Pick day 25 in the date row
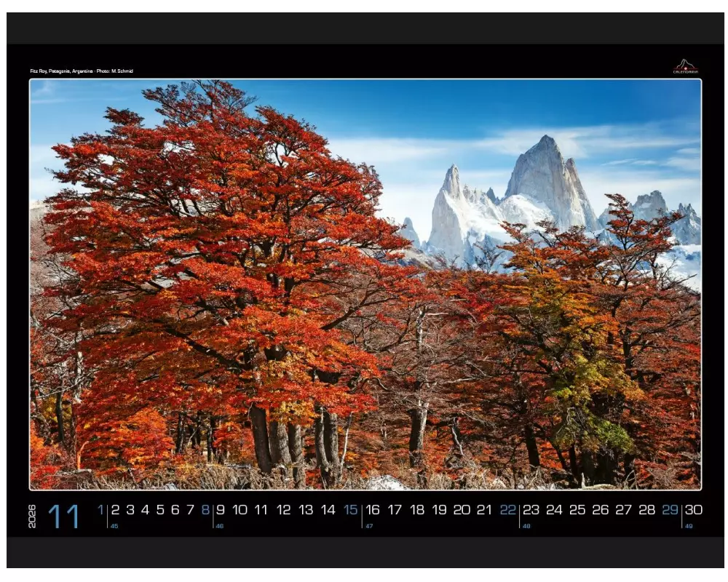 [x=577, y=510]
